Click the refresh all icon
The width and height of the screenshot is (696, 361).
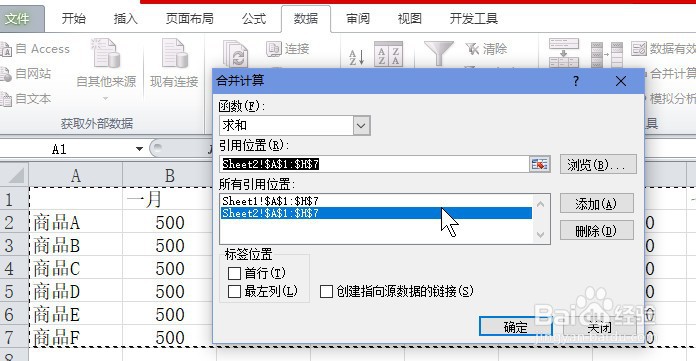tap(235, 55)
